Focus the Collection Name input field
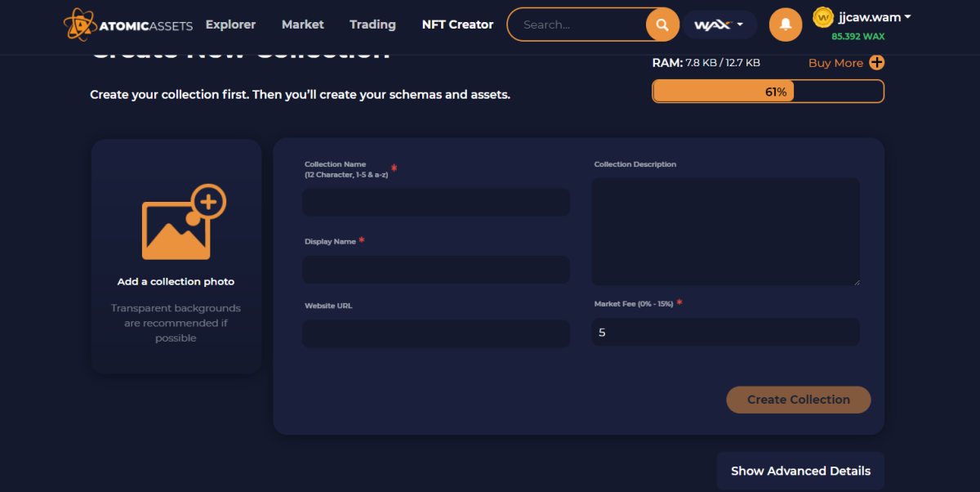 (436, 202)
